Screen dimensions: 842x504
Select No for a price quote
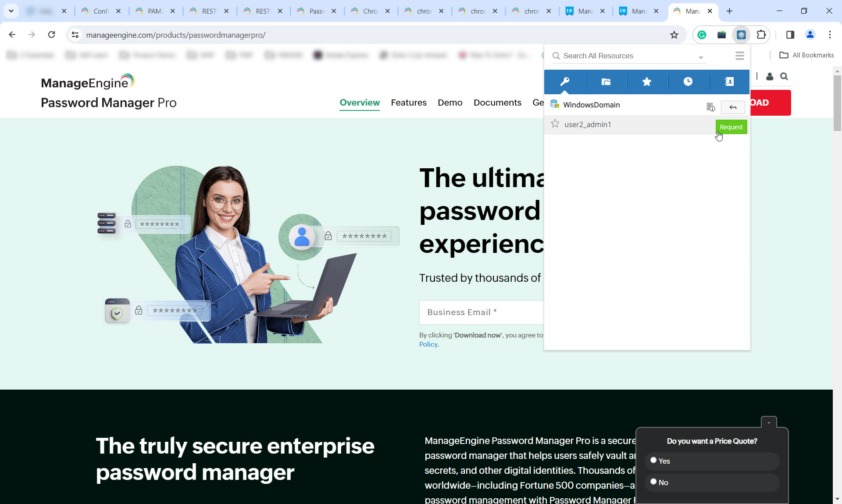click(653, 482)
